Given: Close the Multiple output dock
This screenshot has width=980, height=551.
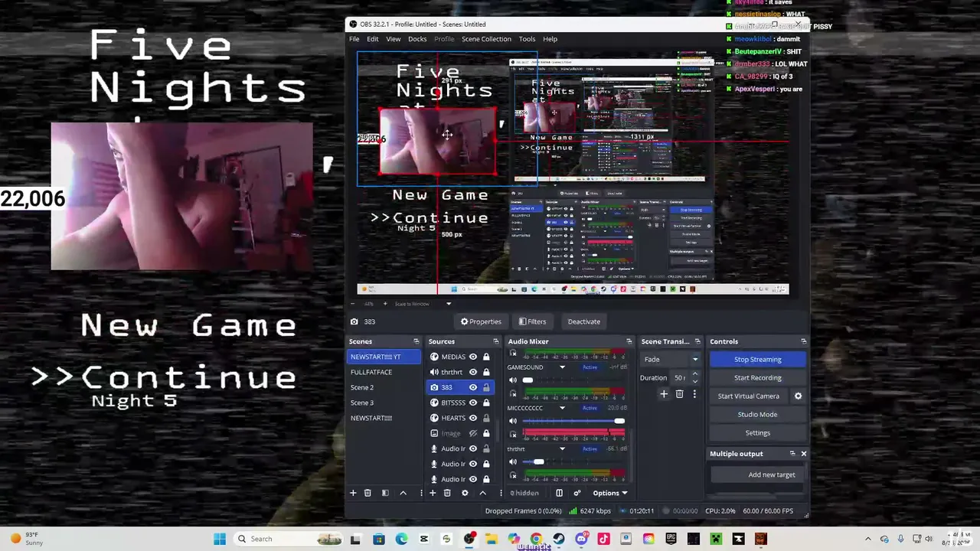Looking at the screenshot, I should point(803,454).
